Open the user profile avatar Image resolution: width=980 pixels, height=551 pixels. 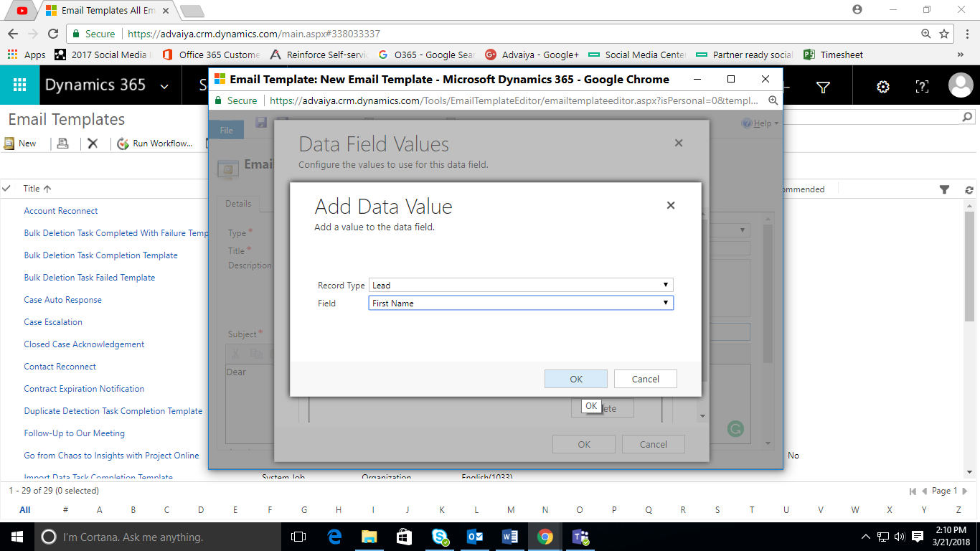961,85
